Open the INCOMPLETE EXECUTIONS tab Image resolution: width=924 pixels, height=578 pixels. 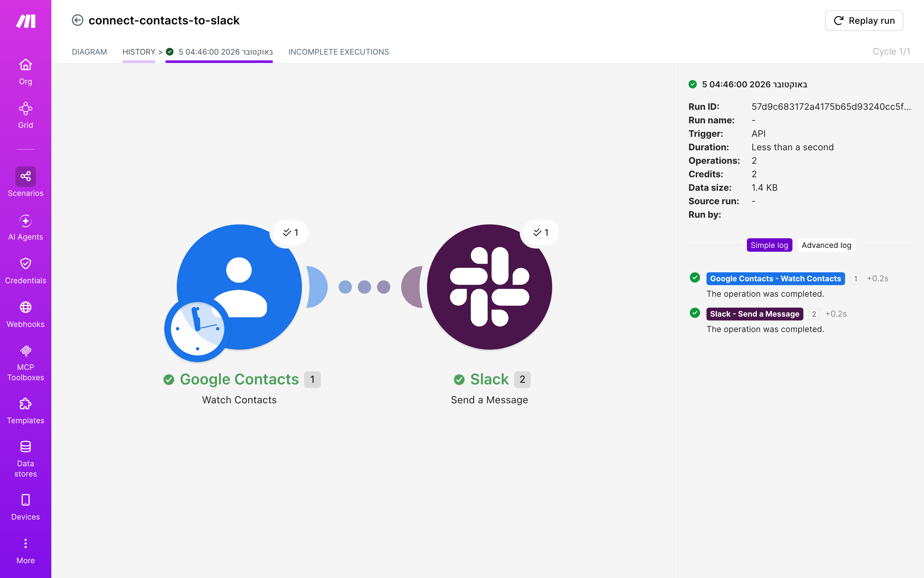(x=338, y=52)
